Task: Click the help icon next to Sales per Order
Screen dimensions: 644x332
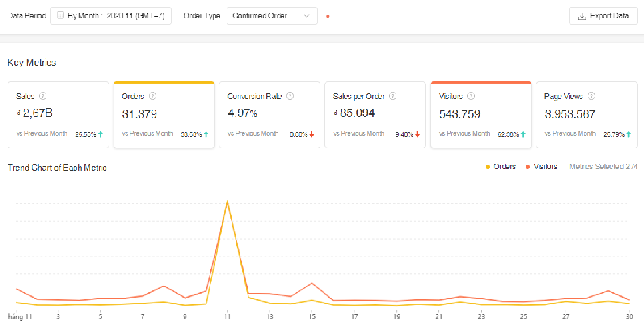Action: tap(393, 96)
